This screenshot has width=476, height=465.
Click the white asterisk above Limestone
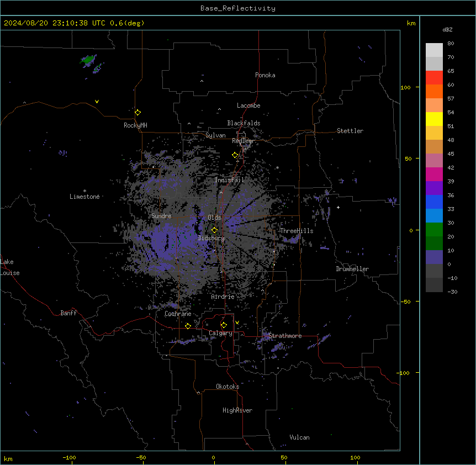(x=84, y=191)
